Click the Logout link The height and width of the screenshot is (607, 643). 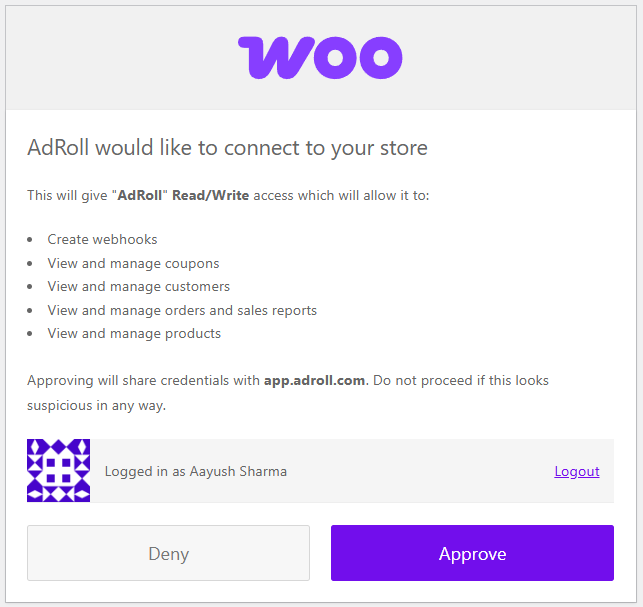pyautogui.click(x=577, y=471)
